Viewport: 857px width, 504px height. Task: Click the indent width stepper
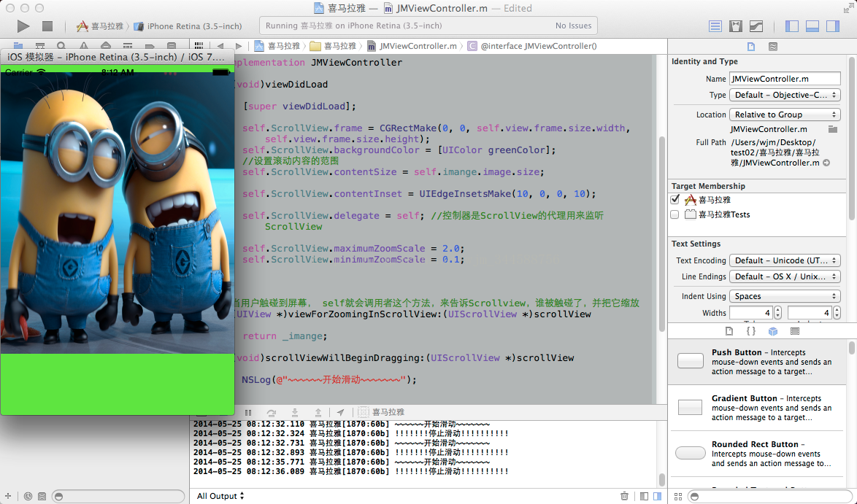point(837,313)
